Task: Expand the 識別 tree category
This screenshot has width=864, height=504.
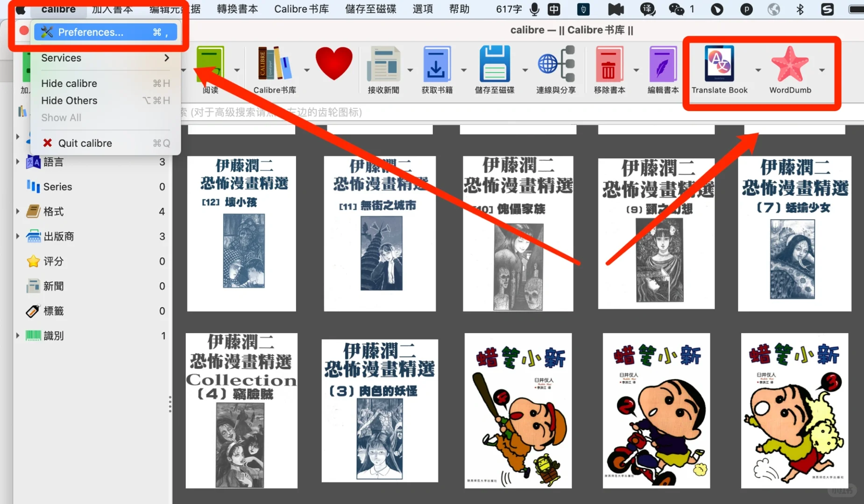Action: coord(18,336)
